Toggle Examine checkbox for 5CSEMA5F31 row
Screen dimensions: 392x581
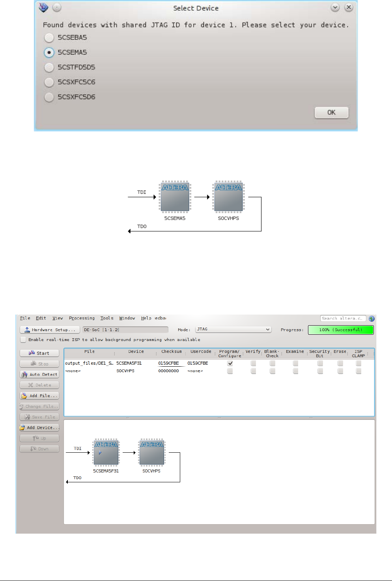coord(295,363)
